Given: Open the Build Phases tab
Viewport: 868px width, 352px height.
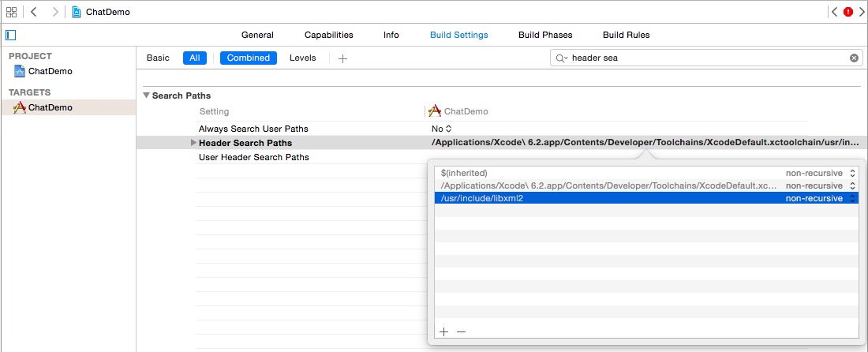Looking at the screenshot, I should (545, 35).
